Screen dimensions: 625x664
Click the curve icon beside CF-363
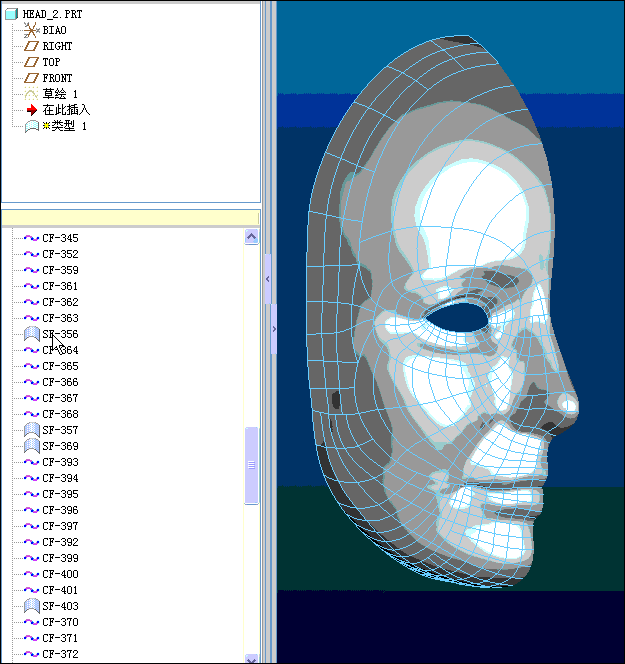[x=32, y=318]
